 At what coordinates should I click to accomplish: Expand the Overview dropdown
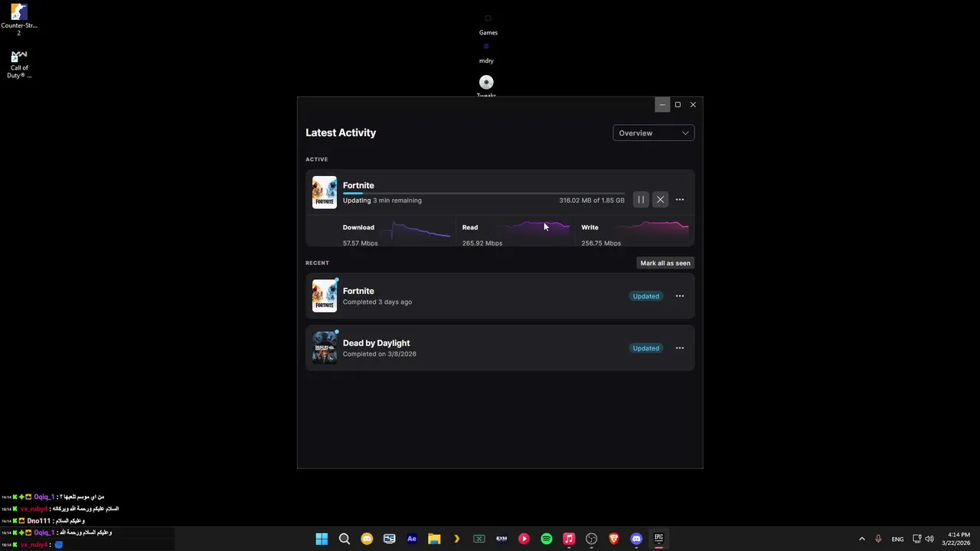pyautogui.click(x=653, y=133)
